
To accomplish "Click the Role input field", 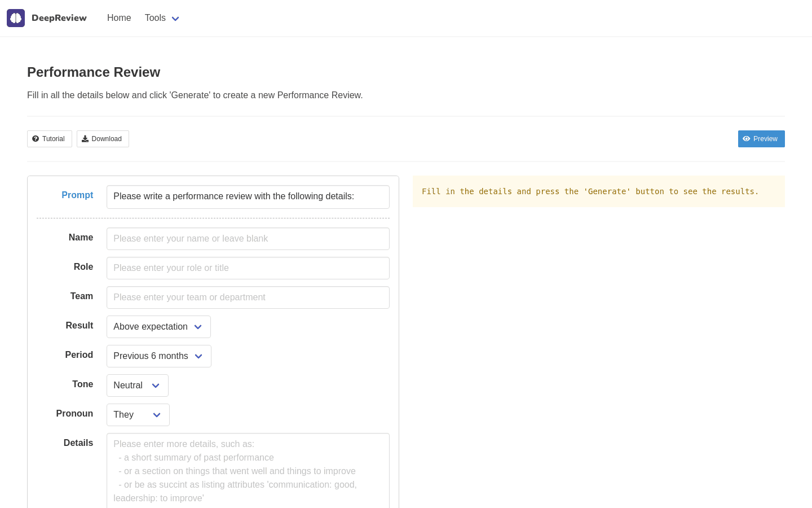I will tap(248, 268).
